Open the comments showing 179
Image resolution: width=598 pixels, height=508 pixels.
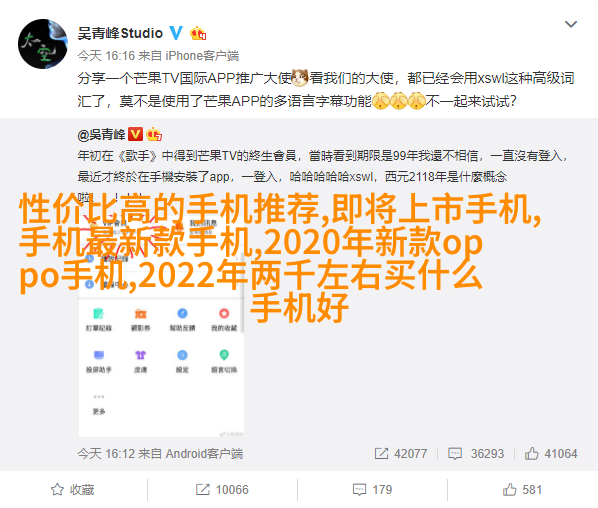tap(372, 490)
